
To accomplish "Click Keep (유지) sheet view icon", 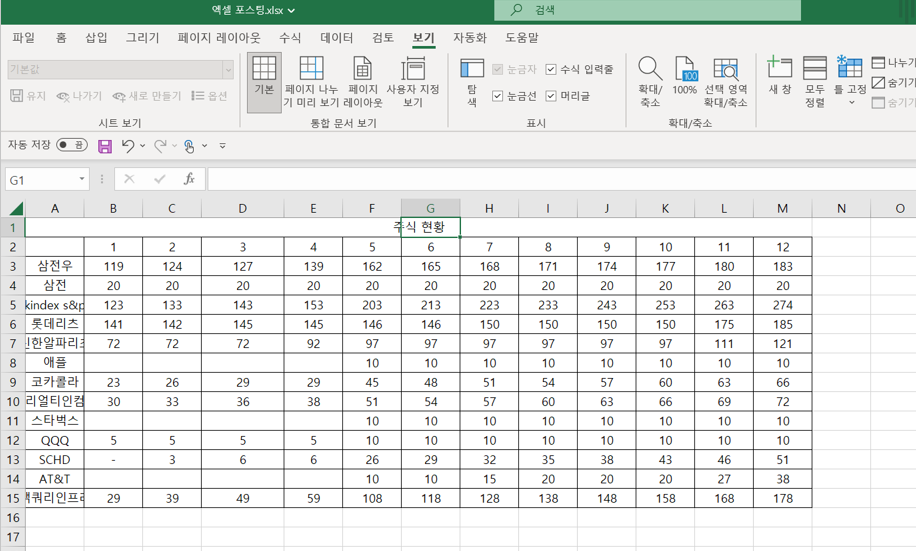I will 16,95.
